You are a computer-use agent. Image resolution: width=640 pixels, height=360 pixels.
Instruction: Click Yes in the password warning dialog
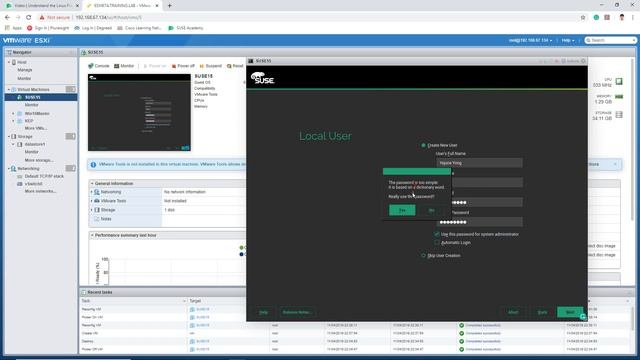[x=402, y=210]
